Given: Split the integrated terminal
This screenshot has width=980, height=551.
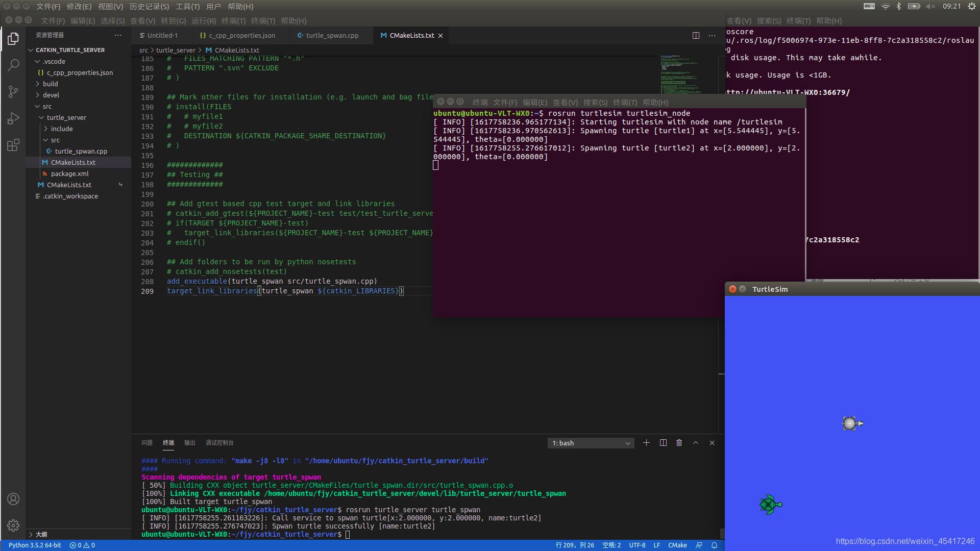Looking at the screenshot, I should point(663,443).
